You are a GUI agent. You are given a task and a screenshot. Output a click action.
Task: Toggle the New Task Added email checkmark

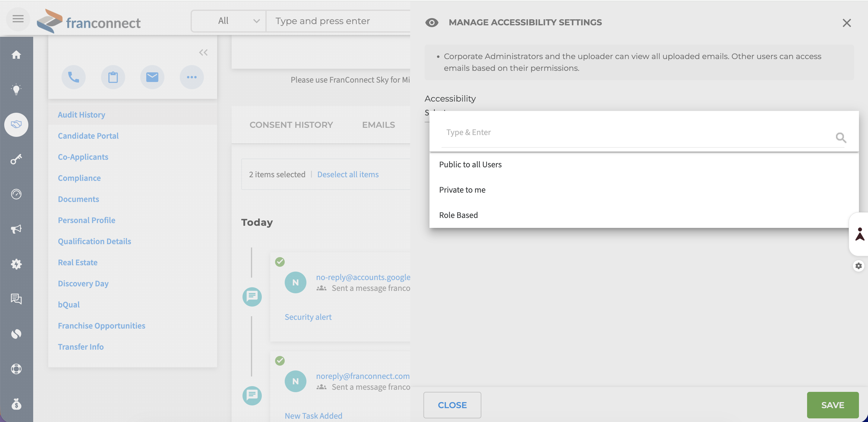point(280,361)
